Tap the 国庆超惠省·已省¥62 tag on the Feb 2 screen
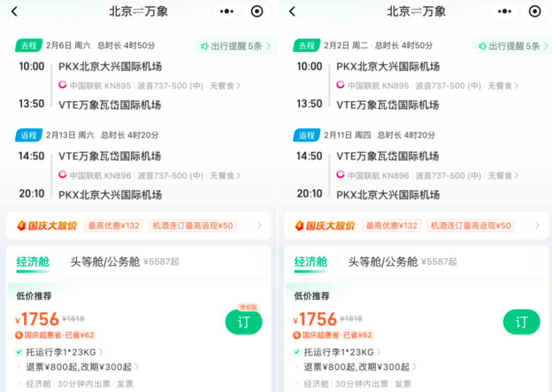Screen dimensions: 552x392 [x=333, y=335]
